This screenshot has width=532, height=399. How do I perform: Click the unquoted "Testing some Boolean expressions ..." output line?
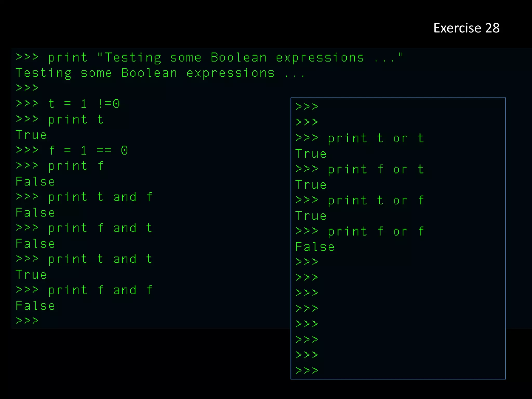pos(160,73)
